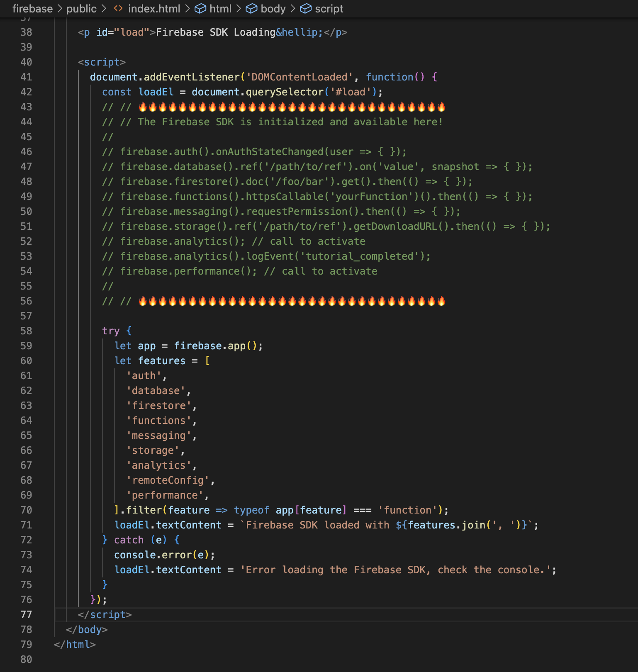638x672 pixels.
Task: Click firebase.database() comment line
Action: click(317, 167)
